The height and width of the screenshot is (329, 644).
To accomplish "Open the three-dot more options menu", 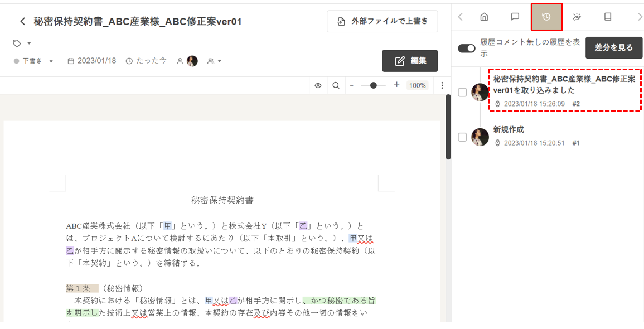I will tap(442, 85).
